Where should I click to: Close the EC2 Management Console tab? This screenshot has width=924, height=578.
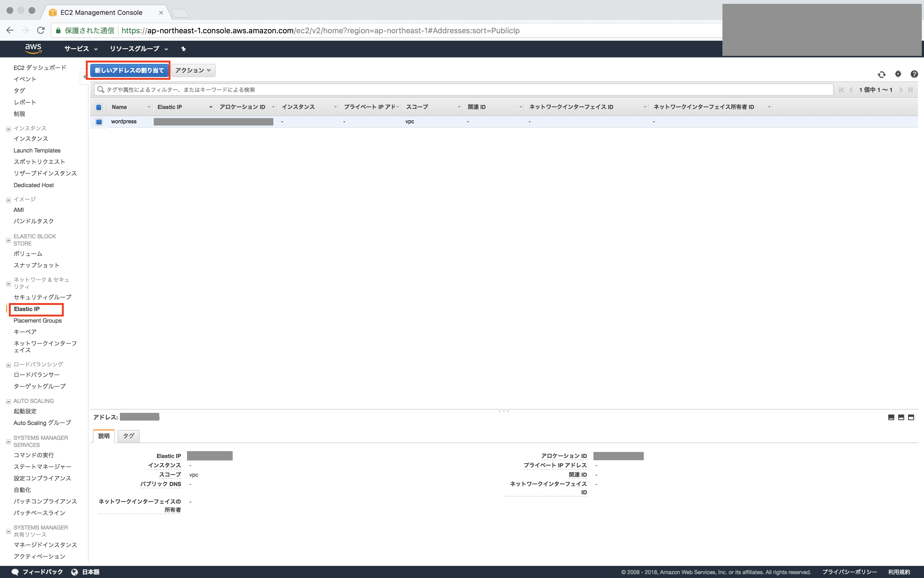(x=161, y=13)
